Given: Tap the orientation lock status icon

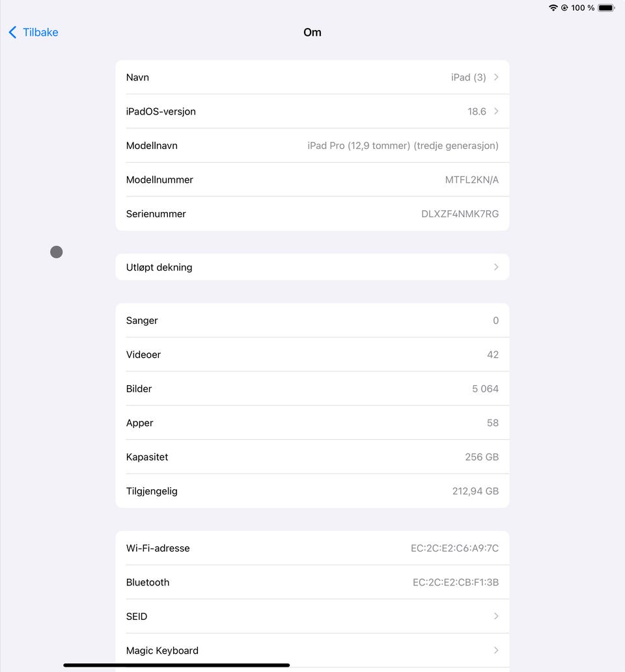Looking at the screenshot, I should pos(564,8).
